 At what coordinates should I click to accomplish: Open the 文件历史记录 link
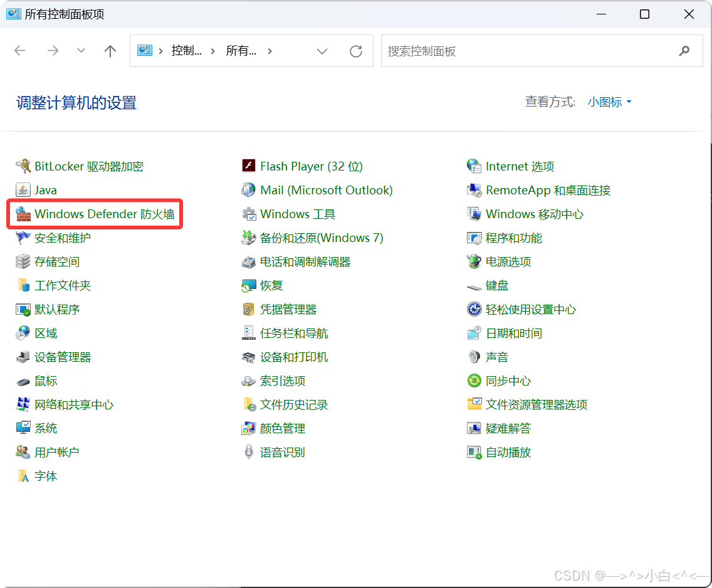click(294, 404)
